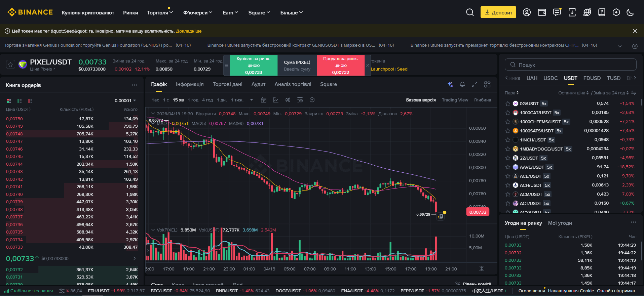Open Earn dropdown menu

pyautogui.click(x=230, y=12)
